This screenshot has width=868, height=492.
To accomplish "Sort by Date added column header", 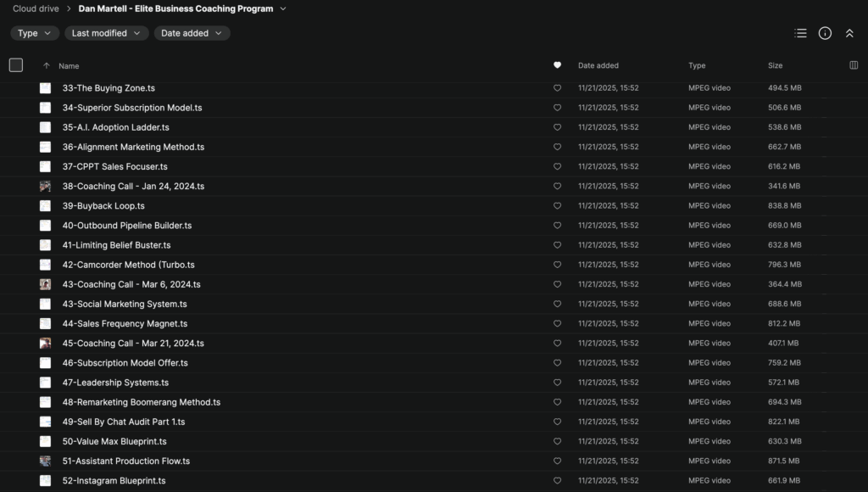I will [x=598, y=65].
